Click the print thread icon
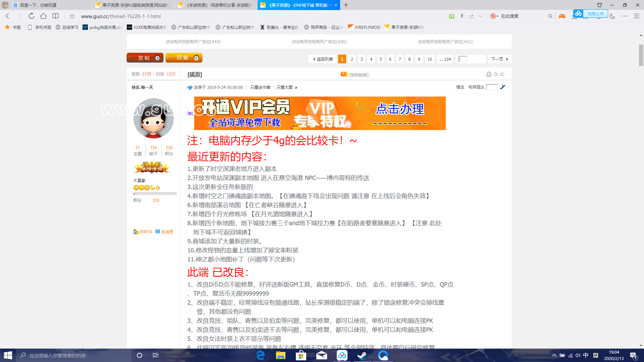 (489, 74)
